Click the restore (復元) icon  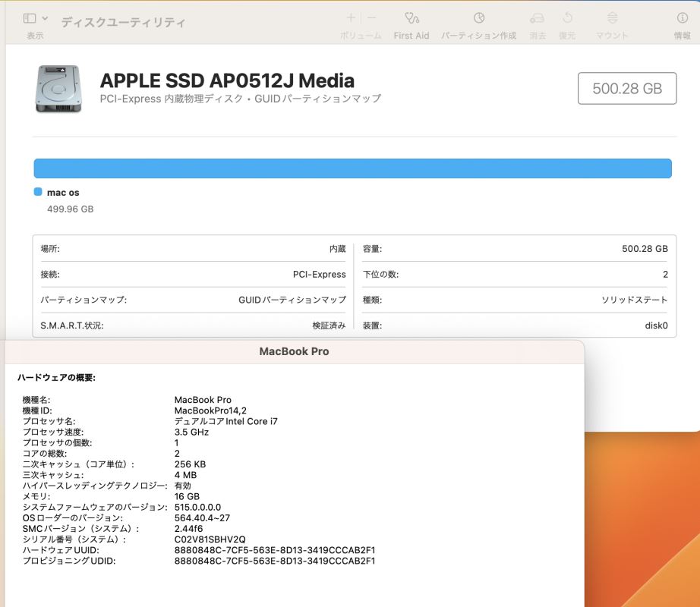pyautogui.click(x=567, y=17)
